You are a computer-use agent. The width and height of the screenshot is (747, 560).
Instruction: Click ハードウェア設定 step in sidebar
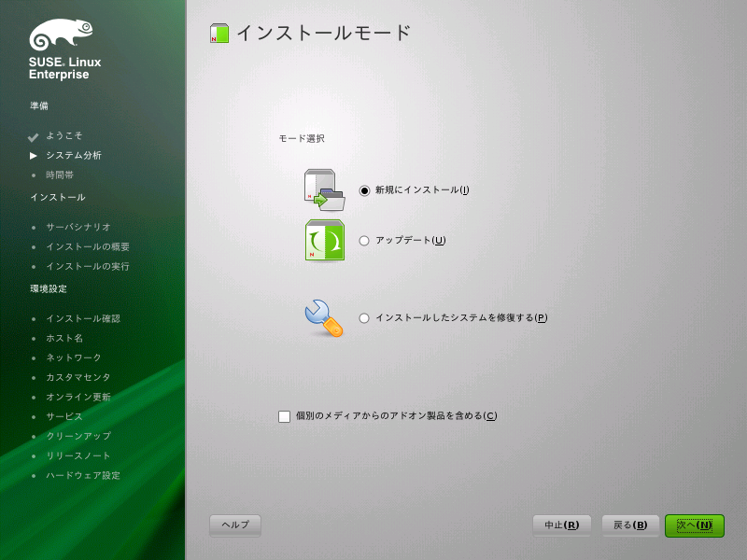(x=83, y=475)
